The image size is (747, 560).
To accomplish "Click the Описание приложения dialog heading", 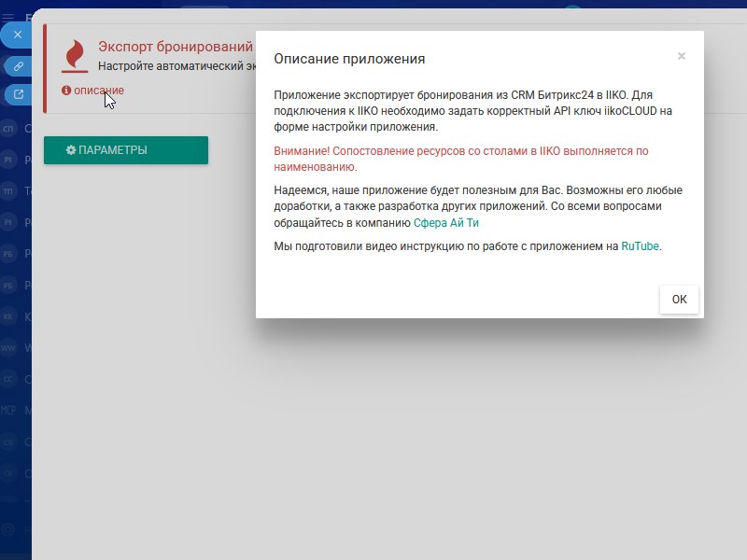I will tap(349, 59).
